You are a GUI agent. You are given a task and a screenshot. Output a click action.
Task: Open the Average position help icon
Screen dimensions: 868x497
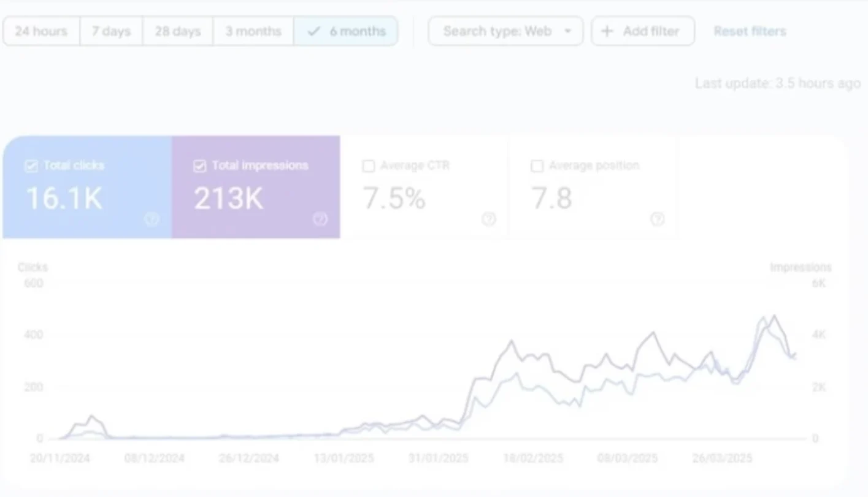pos(658,219)
